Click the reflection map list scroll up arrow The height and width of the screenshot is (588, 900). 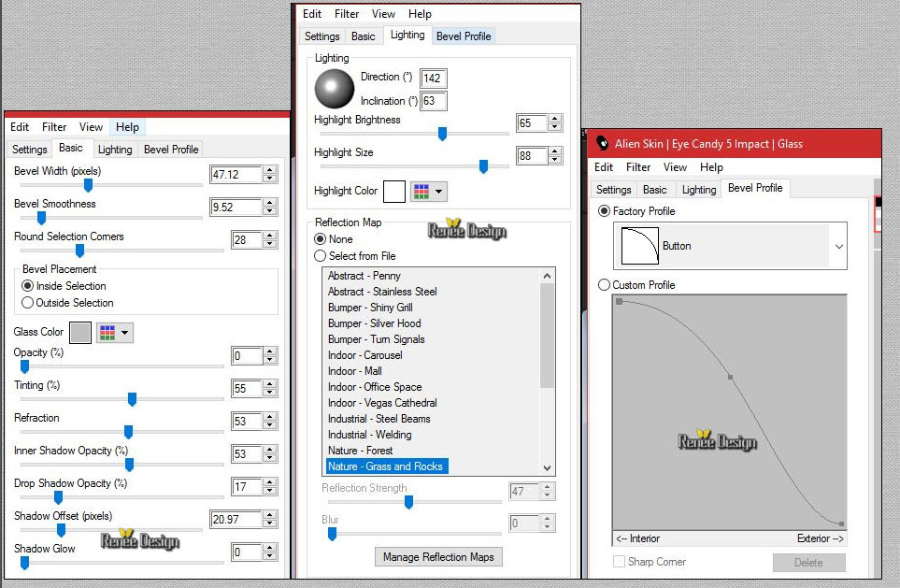[x=547, y=276]
